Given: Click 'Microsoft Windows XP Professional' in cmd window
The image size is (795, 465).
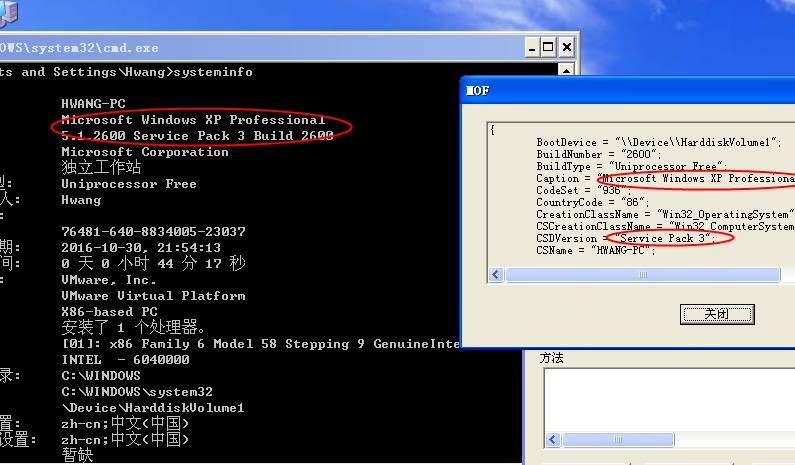Looking at the screenshot, I should tap(193, 120).
